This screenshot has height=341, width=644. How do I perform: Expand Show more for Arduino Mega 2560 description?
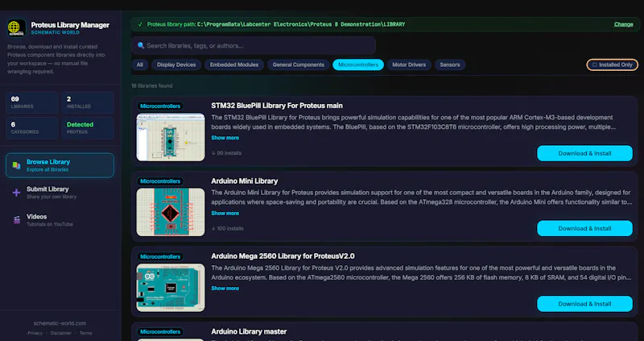click(x=225, y=289)
